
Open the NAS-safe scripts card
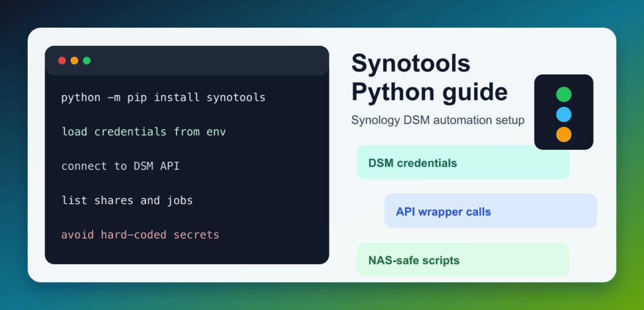(x=463, y=260)
